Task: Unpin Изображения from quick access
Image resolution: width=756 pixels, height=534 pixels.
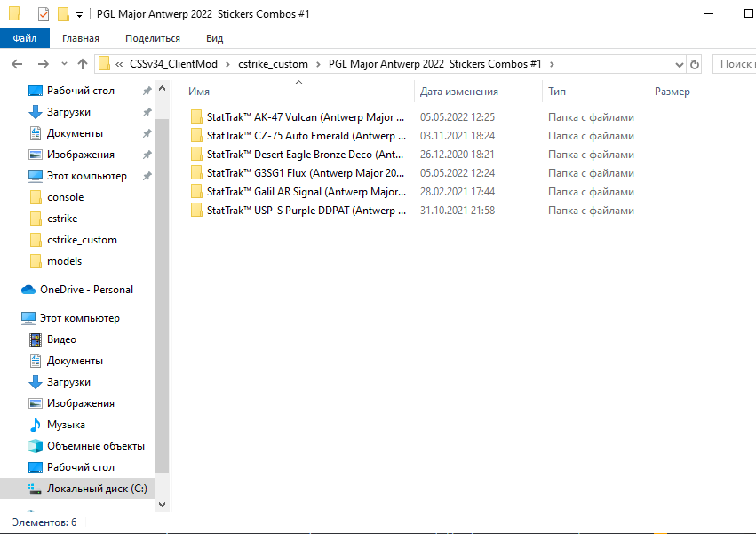Action: (147, 155)
